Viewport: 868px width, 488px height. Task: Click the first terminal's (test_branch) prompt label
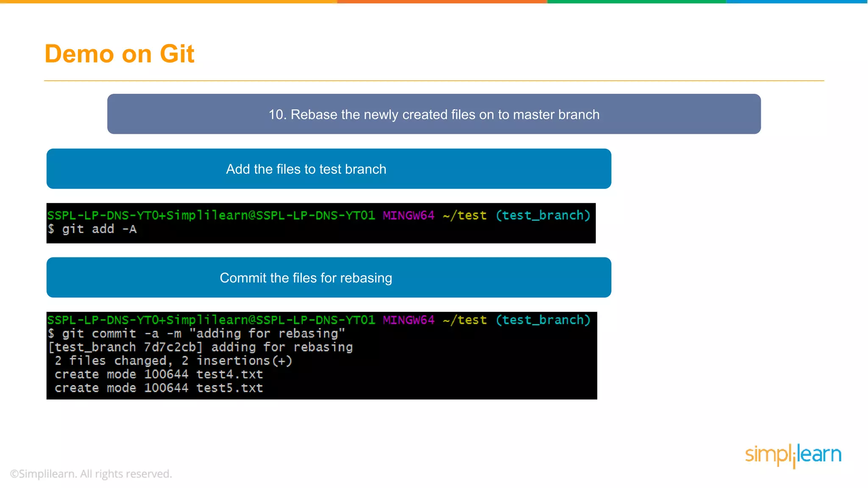[x=543, y=215]
